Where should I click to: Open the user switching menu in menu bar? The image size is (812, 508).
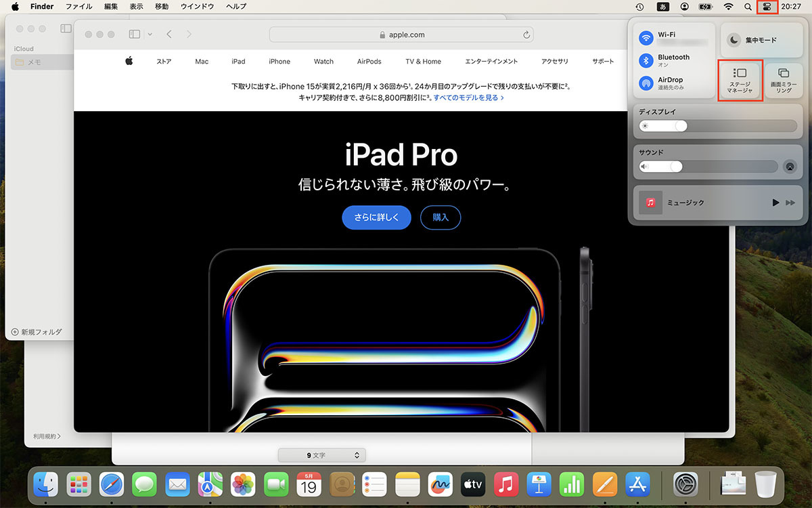coord(685,6)
